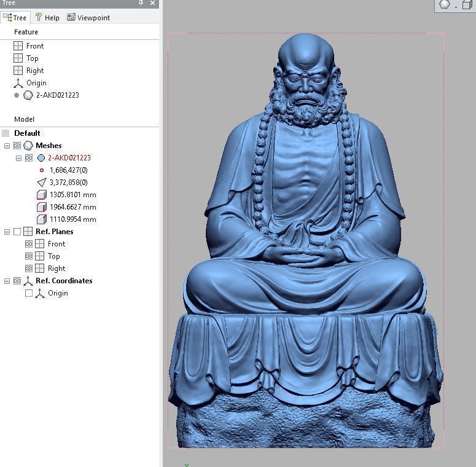Screen dimensions: 476x467
Task: Select Front under Ref. Planes
Action: [x=57, y=244]
